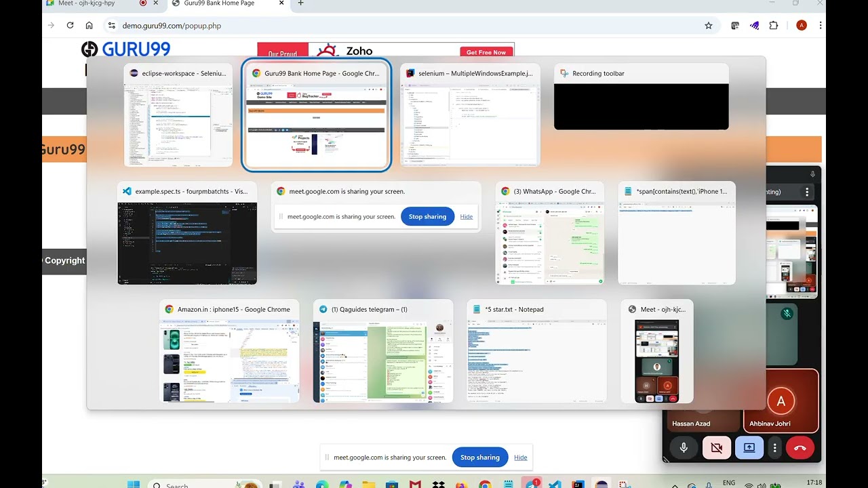Open Chrome profile avatar A
The width and height of the screenshot is (868, 488).
[x=802, y=25]
